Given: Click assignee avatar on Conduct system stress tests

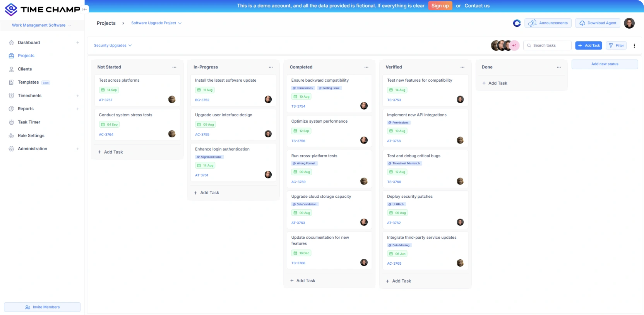Looking at the screenshot, I should pos(172,134).
